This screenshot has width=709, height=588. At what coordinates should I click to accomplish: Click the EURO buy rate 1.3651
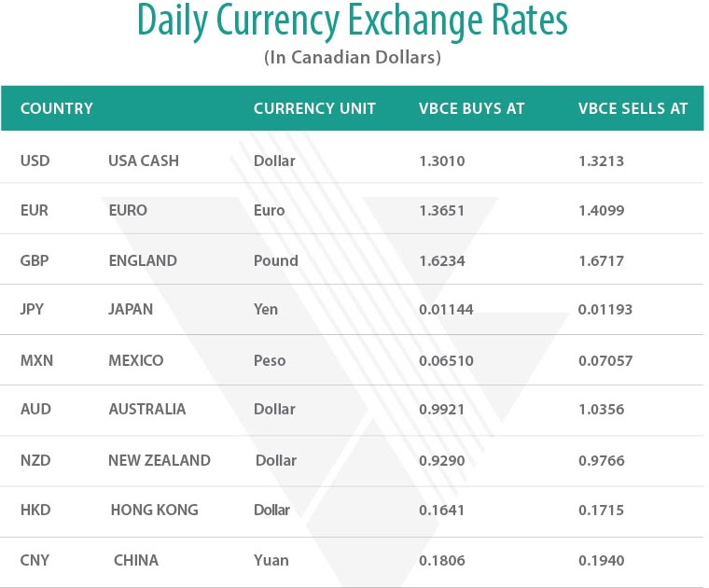click(x=441, y=210)
